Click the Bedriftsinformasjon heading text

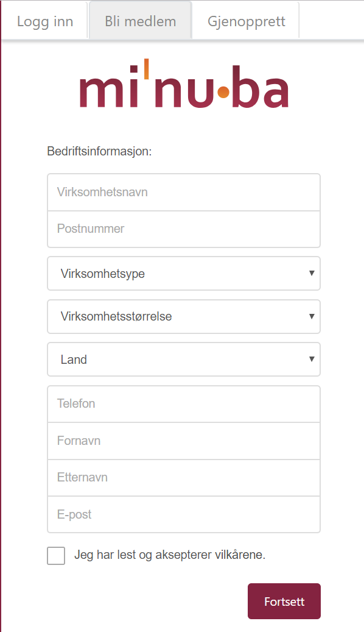pyautogui.click(x=99, y=152)
